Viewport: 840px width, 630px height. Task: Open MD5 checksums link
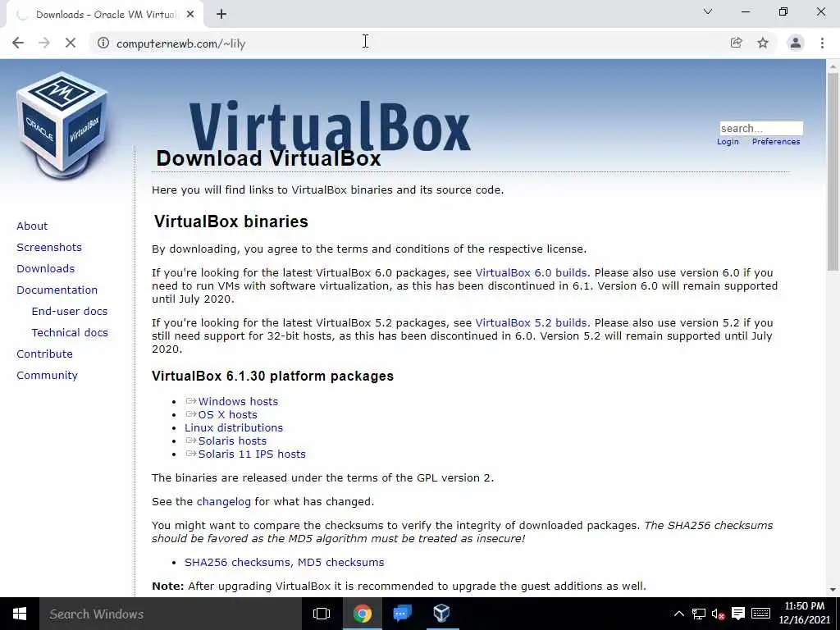[x=340, y=563]
